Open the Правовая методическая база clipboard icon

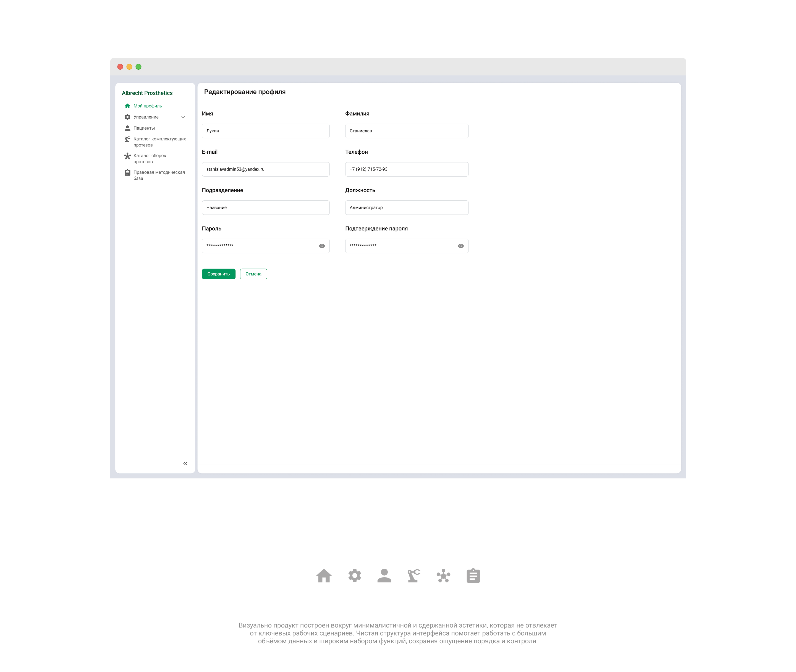click(x=127, y=173)
